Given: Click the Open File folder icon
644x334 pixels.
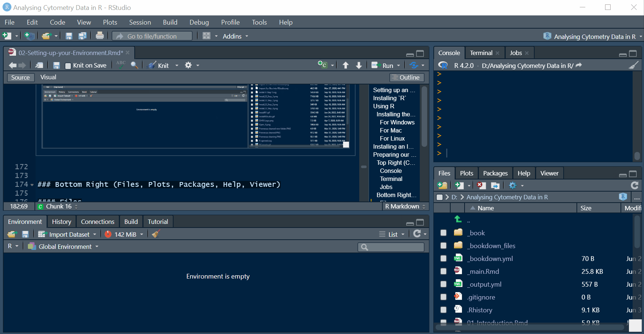Looking at the screenshot, I should pos(46,36).
